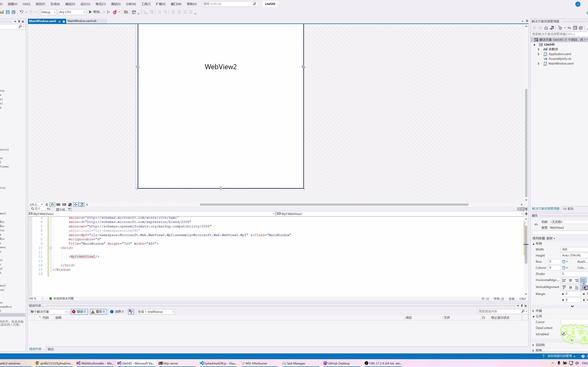This screenshot has width=588, height=367.
Task: Toggle snapping grid in the designer toolbar
Action: click(x=58, y=205)
